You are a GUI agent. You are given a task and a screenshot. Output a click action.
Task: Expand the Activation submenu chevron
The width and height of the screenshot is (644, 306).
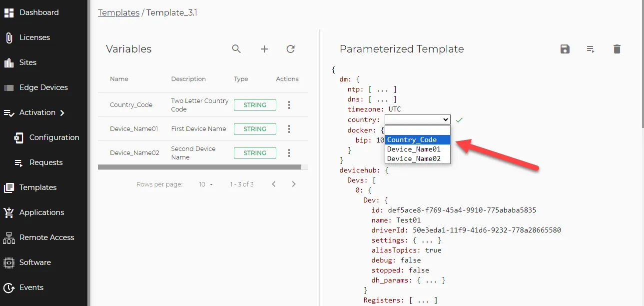[x=62, y=113]
